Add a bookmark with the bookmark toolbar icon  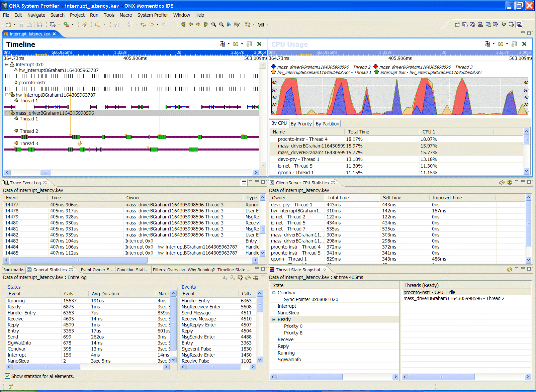(229, 24)
